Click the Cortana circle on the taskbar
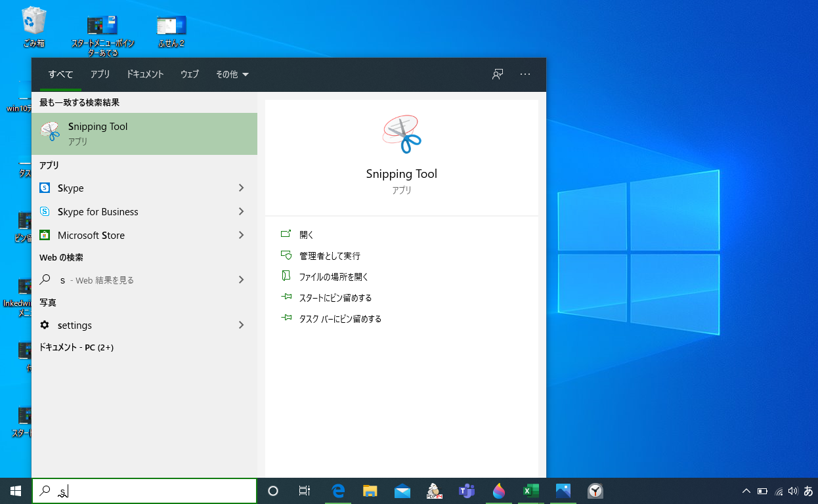818x504 pixels. [x=274, y=491]
